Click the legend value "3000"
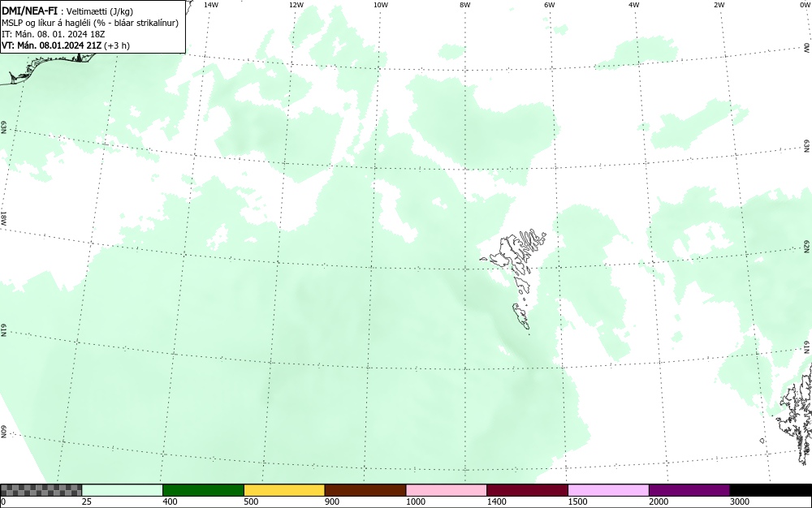 [740, 502]
